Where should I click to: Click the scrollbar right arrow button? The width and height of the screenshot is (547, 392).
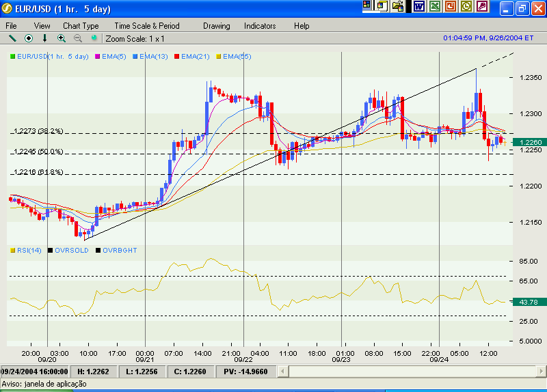click(x=541, y=372)
